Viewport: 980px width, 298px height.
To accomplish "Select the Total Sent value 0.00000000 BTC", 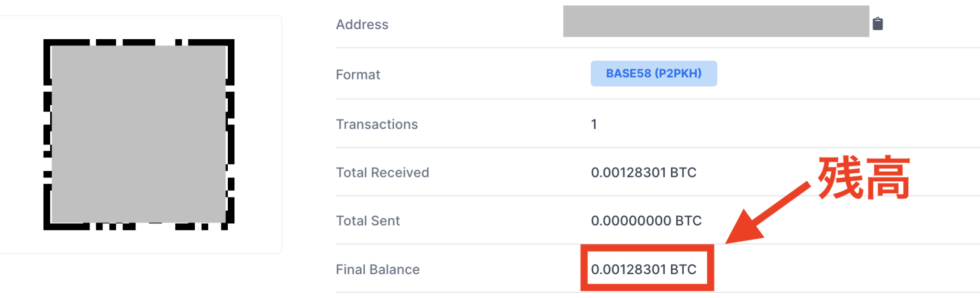I will [x=646, y=221].
